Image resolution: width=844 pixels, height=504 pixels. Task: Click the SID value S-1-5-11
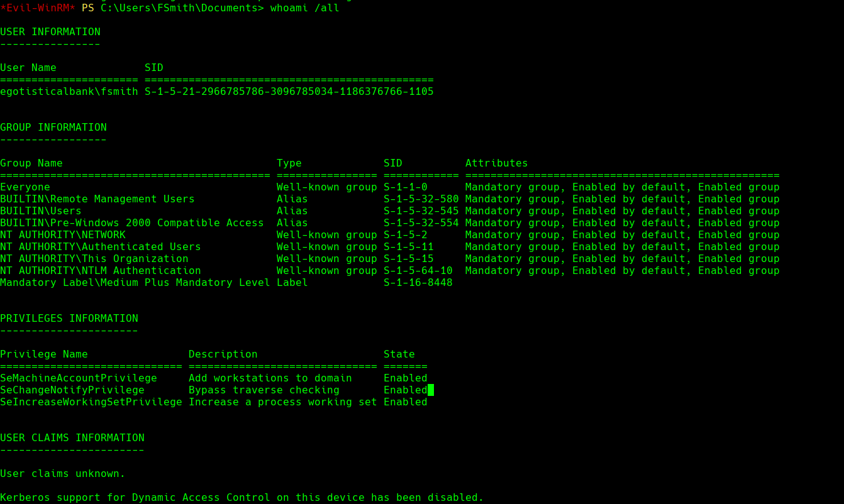tap(409, 246)
